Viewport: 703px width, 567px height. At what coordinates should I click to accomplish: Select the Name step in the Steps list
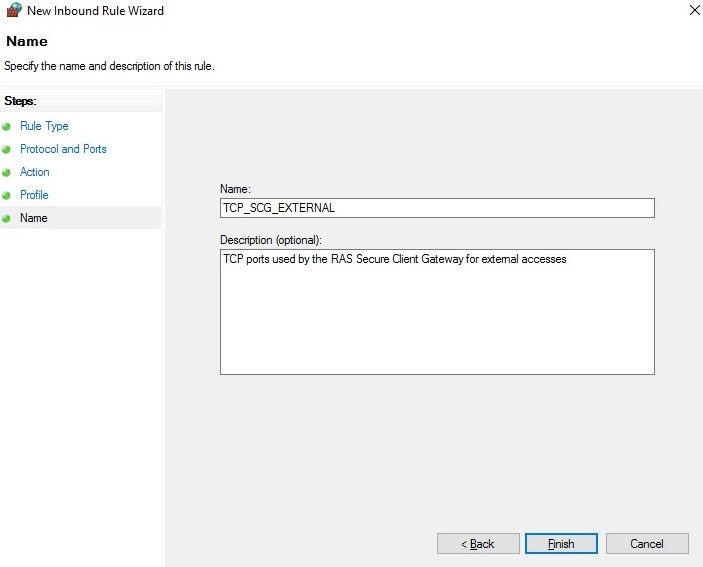point(33,218)
